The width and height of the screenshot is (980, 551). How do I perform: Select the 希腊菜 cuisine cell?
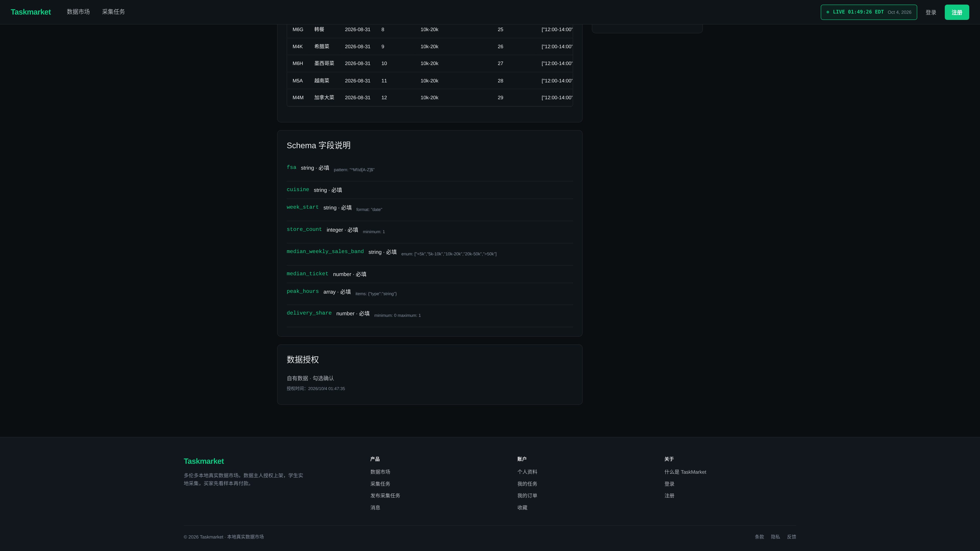(322, 46)
